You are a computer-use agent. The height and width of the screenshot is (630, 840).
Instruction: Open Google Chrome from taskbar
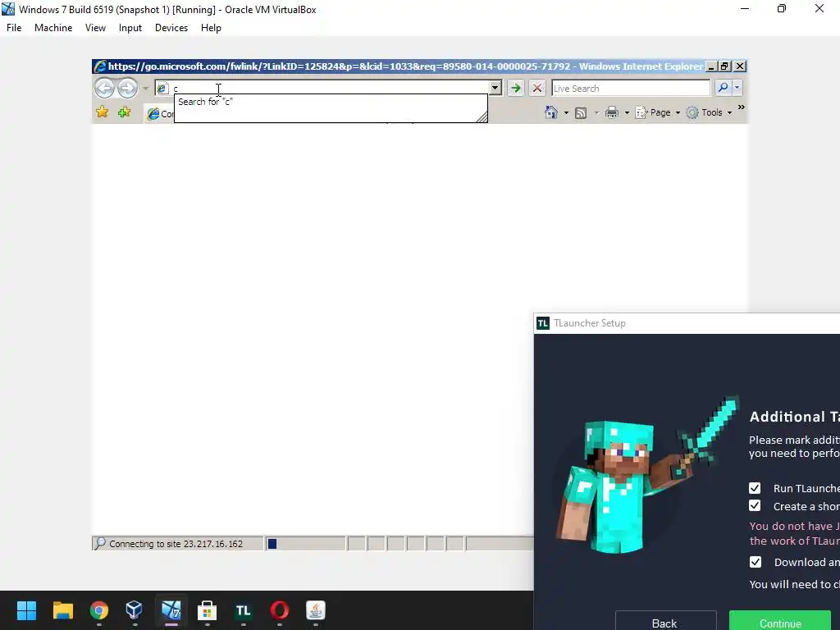tap(99, 610)
